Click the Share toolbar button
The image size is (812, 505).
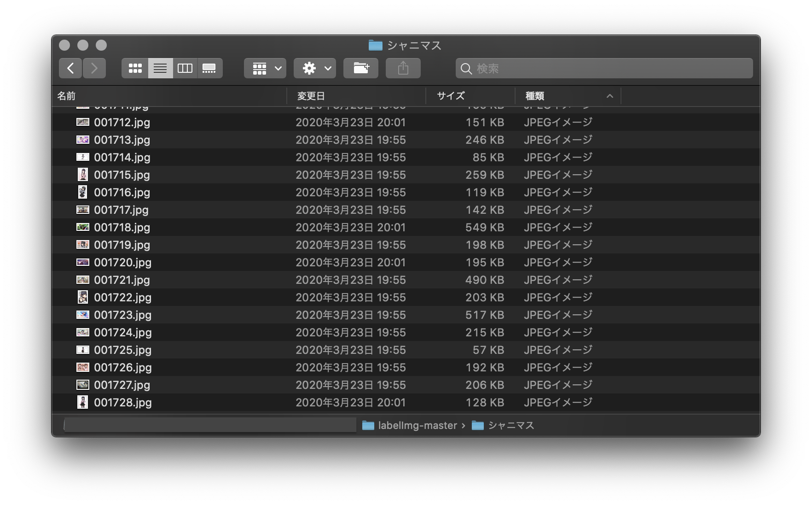403,68
